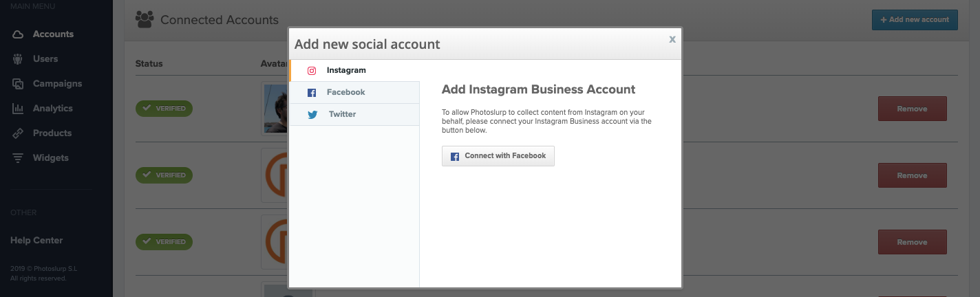Screen dimensions: 980x297
Task: Click the Twitter bird icon
Action: [x=312, y=115]
